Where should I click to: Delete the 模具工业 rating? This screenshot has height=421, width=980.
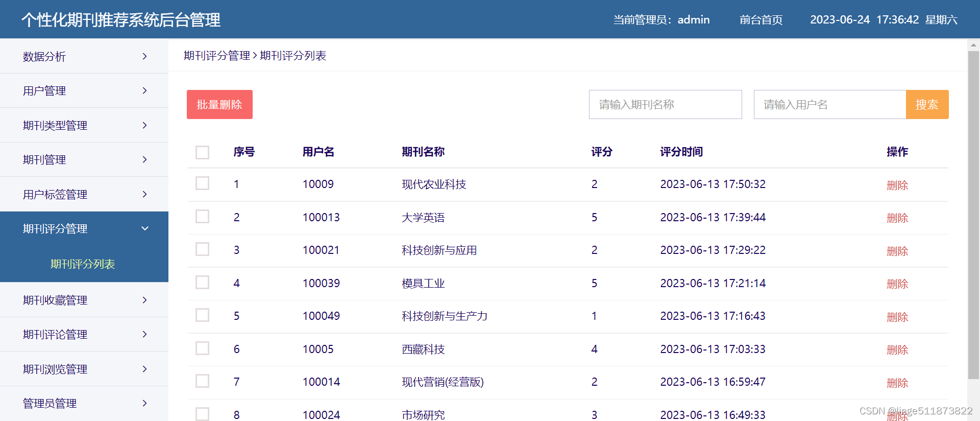pos(897,284)
